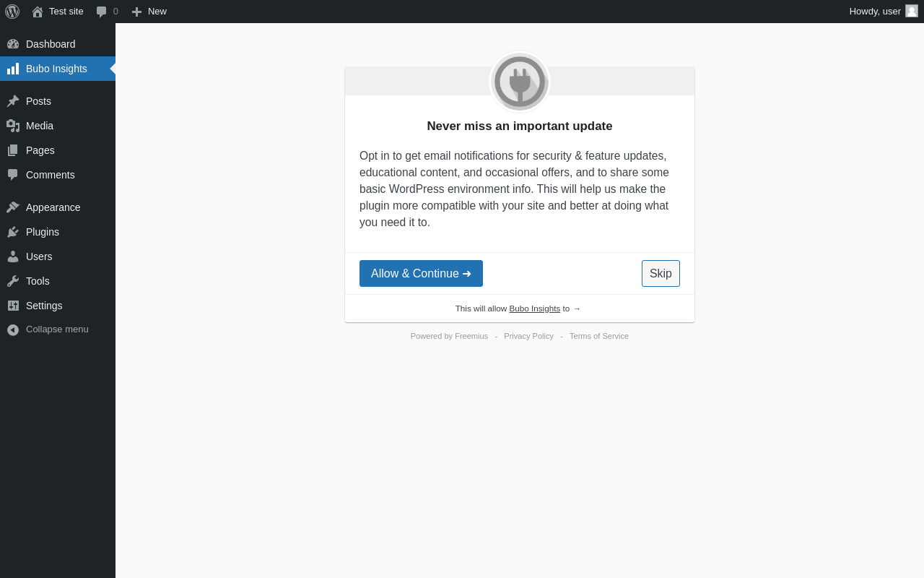The height and width of the screenshot is (578, 924).
Task: Follow the Bubo Insights link
Action: [x=535, y=309]
